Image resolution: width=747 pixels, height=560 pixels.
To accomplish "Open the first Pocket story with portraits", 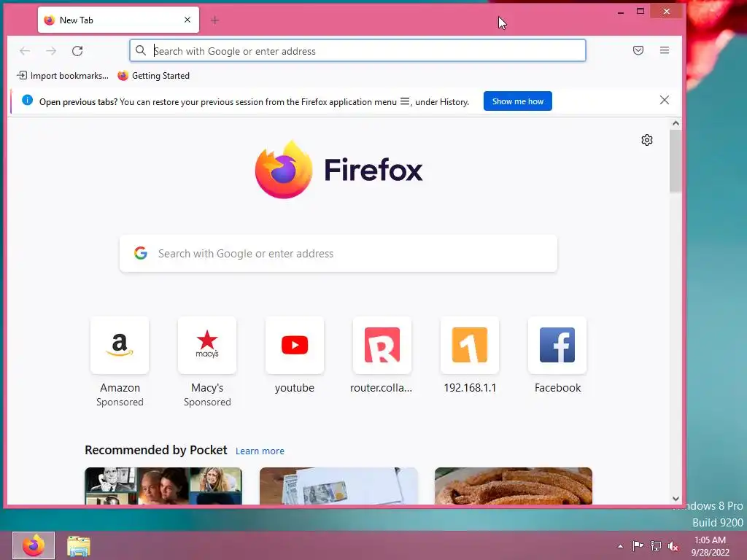I will (163, 486).
